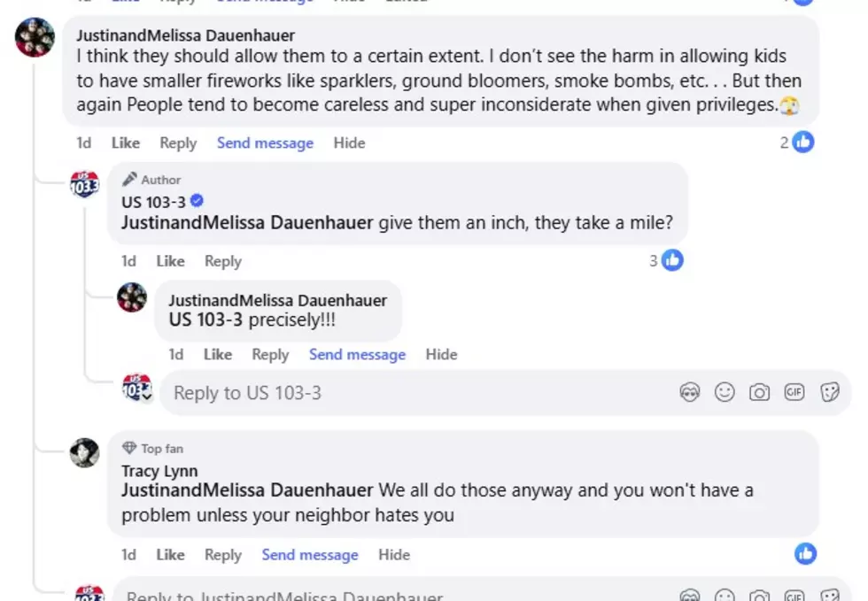Open GIF picker in Reply to US 103-3 box
The height and width of the screenshot is (601, 868).
(794, 392)
